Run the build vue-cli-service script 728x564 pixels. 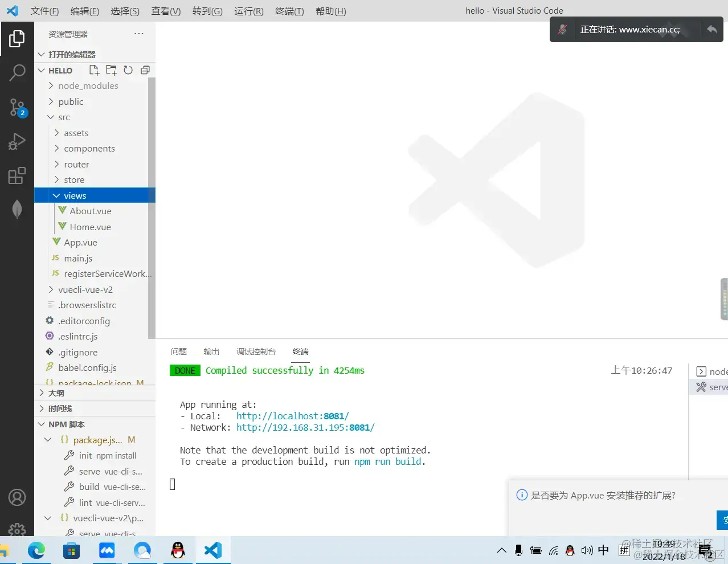pos(105,487)
